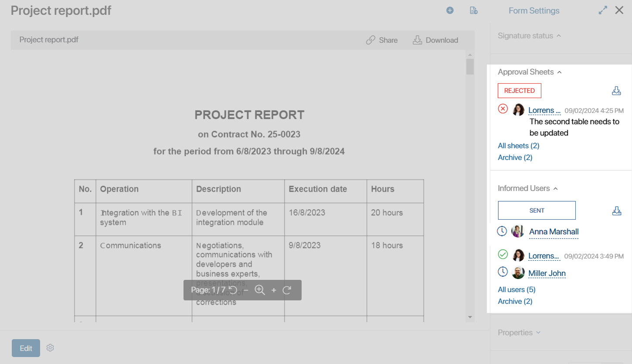Click the comment 'The second table needs to be updated'

click(x=574, y=127)
